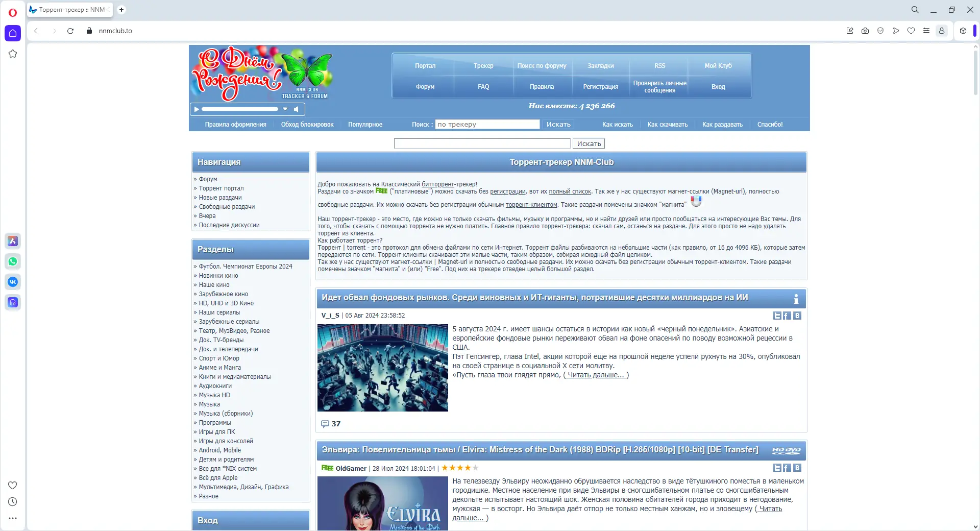Click the Вход login menu item

point(718,87)
